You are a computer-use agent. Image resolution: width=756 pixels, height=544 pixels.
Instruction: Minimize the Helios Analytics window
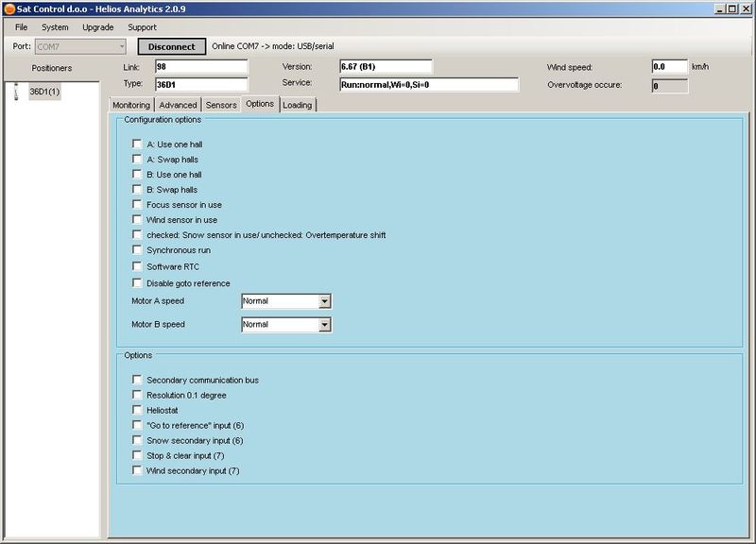pos(720,8)
